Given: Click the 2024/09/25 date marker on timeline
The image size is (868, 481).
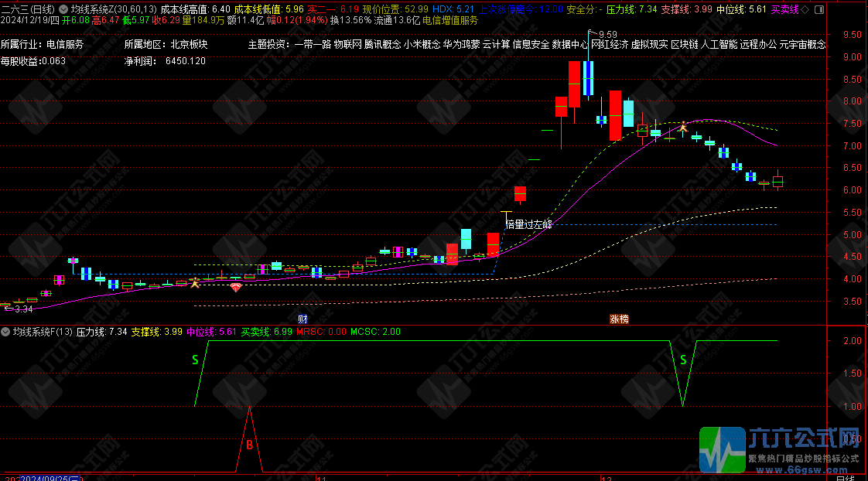Looking at the screenshot, I should point(46,477).
